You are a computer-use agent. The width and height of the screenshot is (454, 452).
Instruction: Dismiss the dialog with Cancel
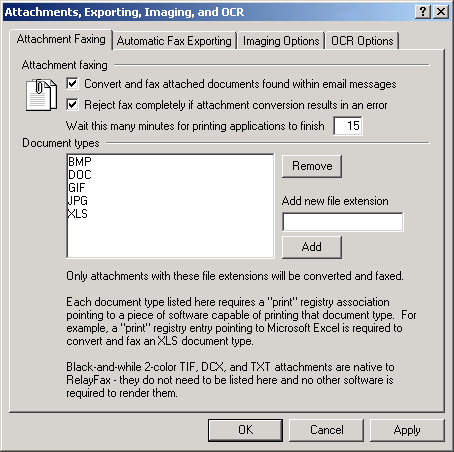tap(326, 430)
